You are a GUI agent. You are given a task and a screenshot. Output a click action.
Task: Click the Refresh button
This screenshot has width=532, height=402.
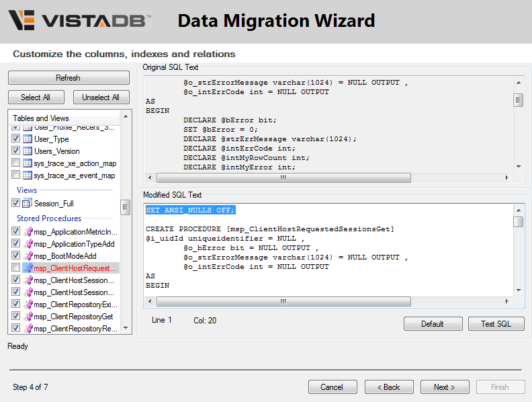(69, 78)
